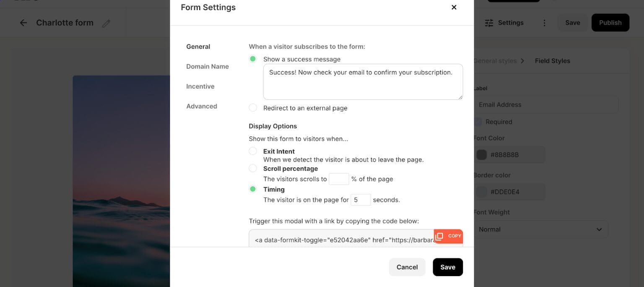
Task: Toggle the Required checkbox for Email Address
Action: (478, 122)
